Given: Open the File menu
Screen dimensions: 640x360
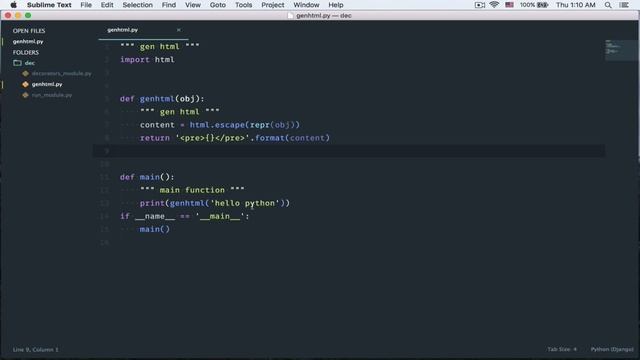Looking at the screenshot, I should [86, 5].
